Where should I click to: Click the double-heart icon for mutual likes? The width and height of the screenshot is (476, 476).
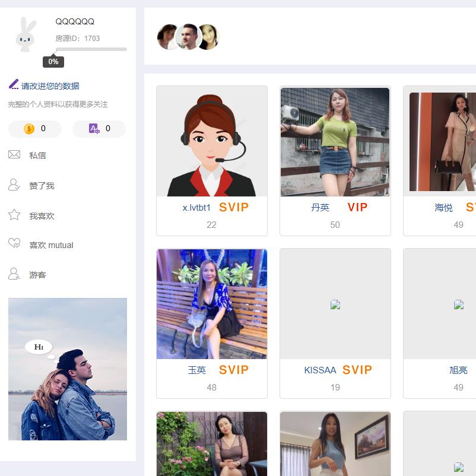tap(14, 243)
